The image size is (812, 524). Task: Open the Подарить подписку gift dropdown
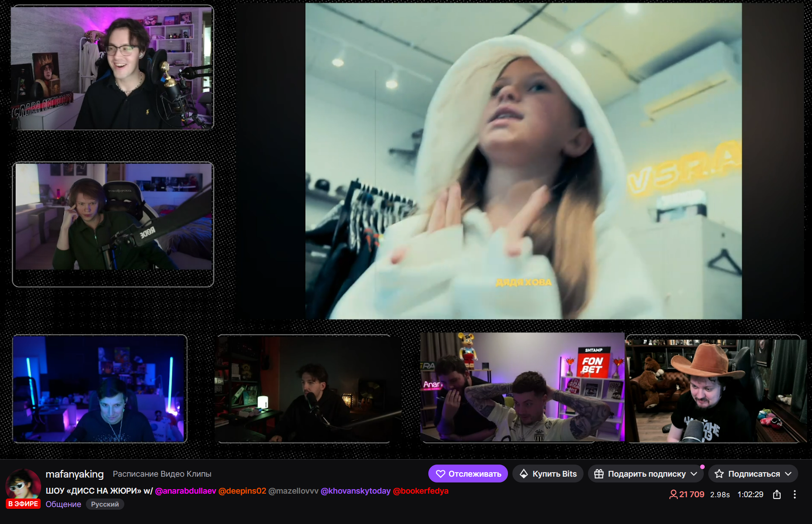pyautogui.click(x=646, y=474)
